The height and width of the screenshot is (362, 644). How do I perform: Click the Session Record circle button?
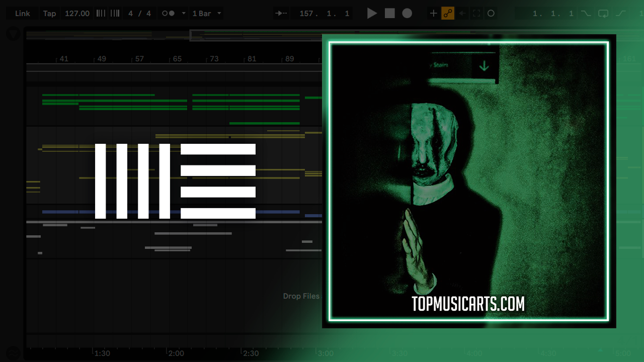tap(491, 14)
